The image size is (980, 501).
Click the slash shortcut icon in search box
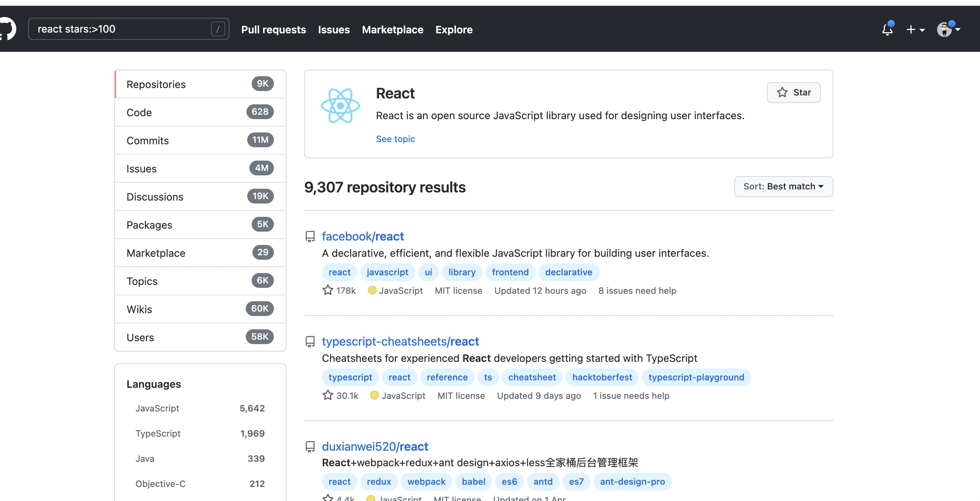218,29
